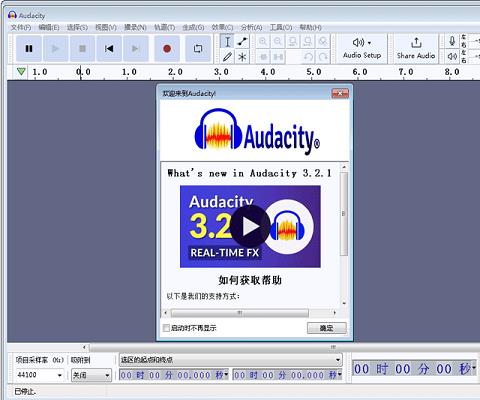Open the 分析(A) menu
This screenshot has width=480, height=400.
(x=251, y=27)
